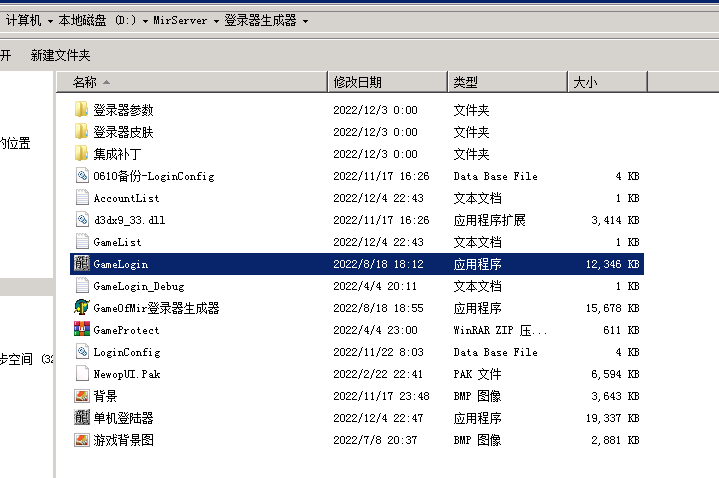Select file name 0610备份-LoginConfig
This screenshot has width=719, height=478.
(x=154, y=176)
